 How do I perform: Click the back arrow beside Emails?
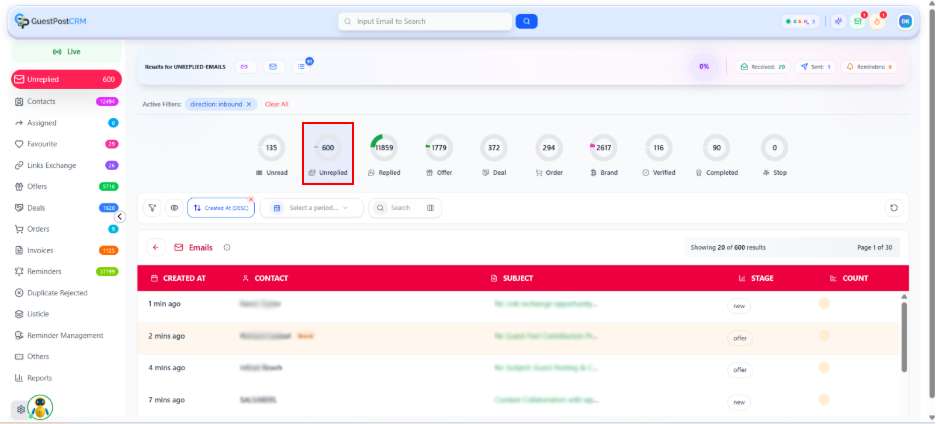coord(156,247)
